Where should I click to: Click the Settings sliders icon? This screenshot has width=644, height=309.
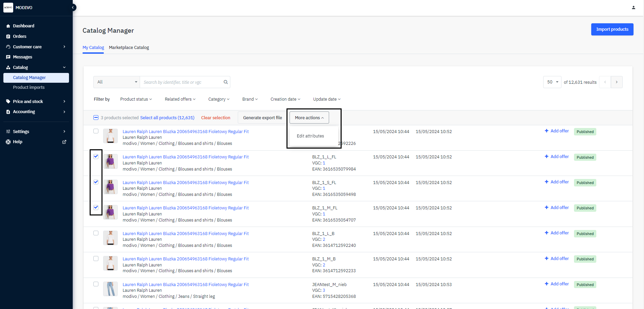[8, 132]
